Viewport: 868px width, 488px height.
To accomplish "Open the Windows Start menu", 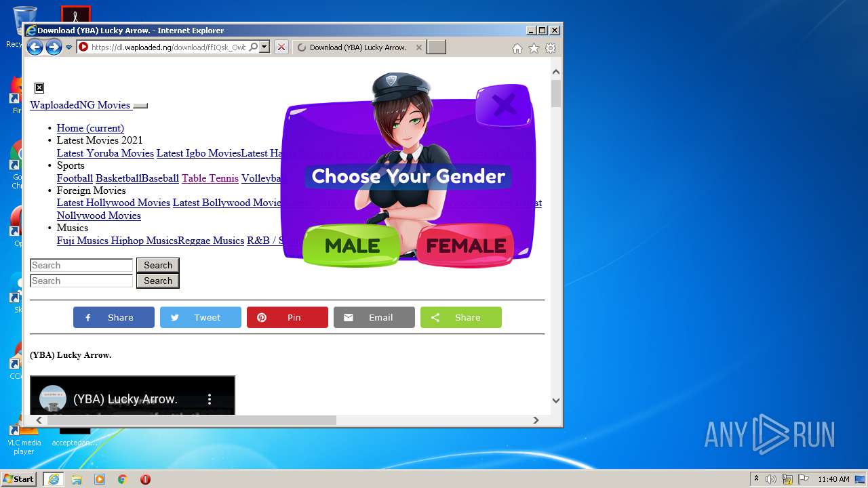I will pyautogui.click(x=19, y=479).
